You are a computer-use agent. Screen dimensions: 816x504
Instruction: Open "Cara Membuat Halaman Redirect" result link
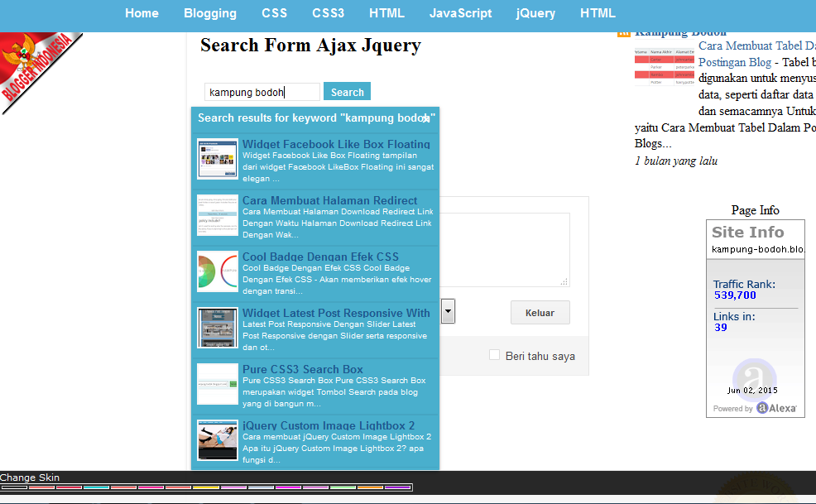pos(329,200)
